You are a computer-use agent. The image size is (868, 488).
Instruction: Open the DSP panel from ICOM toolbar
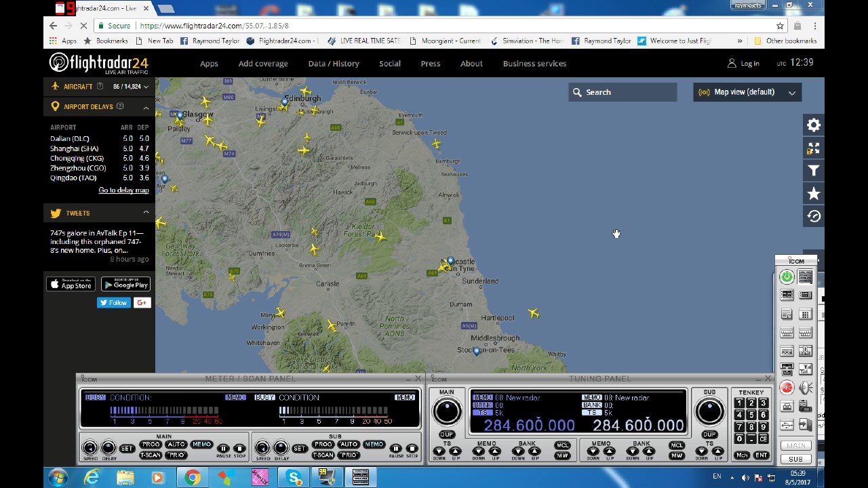[x=786, y=351]
